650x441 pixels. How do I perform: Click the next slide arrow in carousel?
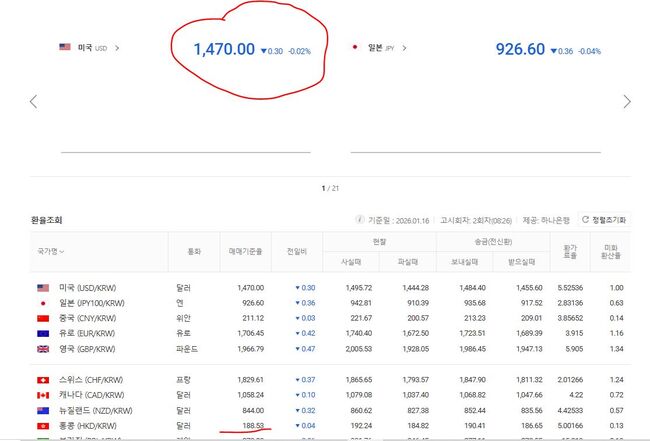(627, 101)
